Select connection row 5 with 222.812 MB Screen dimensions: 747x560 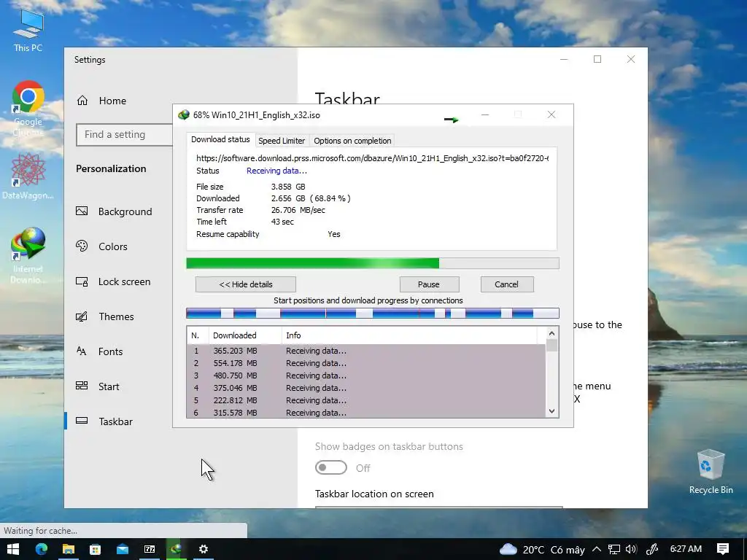(x=366, y=400)
